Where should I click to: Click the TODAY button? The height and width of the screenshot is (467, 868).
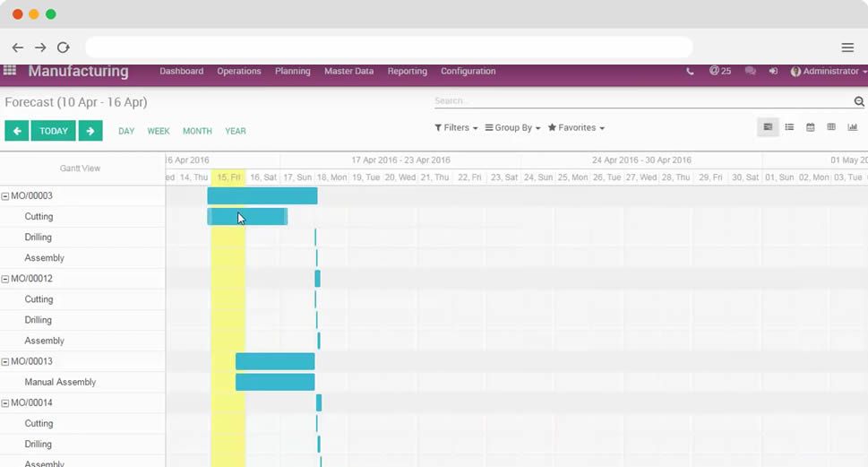[x=54, y=131]
